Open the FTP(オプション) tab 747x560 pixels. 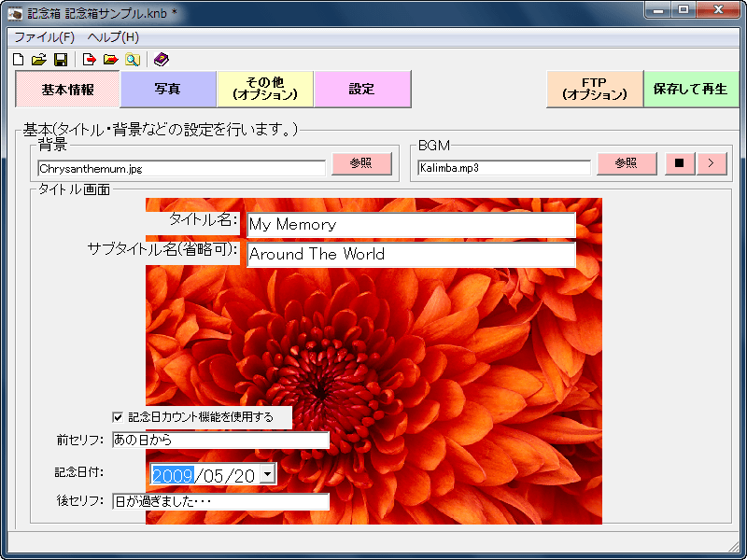(595, 89)
